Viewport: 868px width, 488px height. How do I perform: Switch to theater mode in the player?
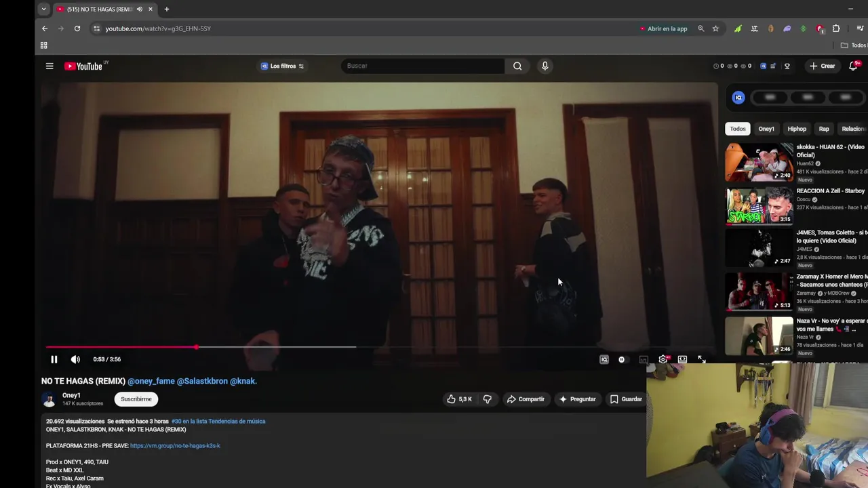682,359
